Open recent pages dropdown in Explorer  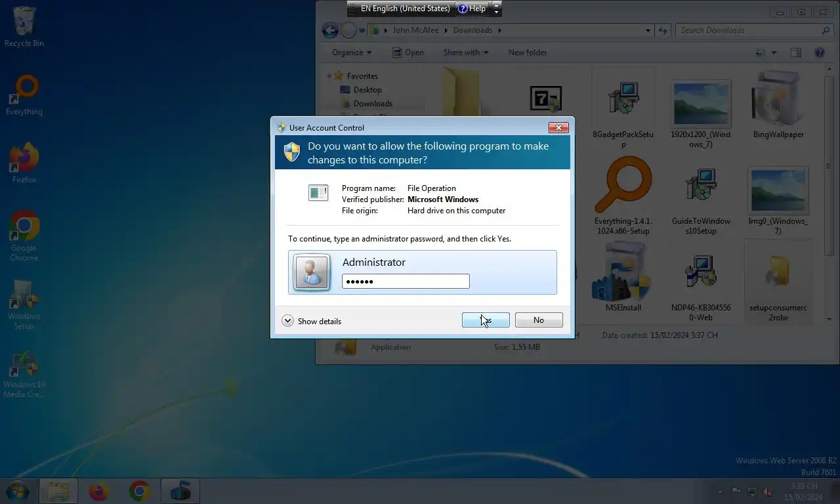(362, 31)
